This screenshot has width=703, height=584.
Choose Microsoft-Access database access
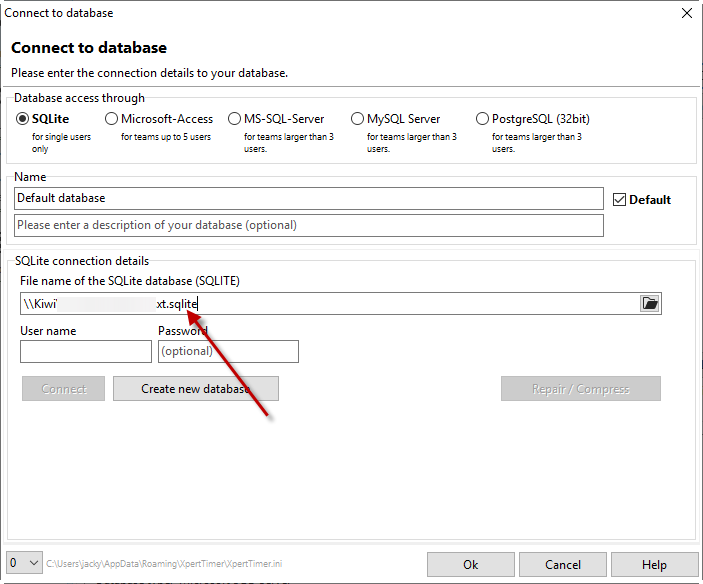point(112,119)
